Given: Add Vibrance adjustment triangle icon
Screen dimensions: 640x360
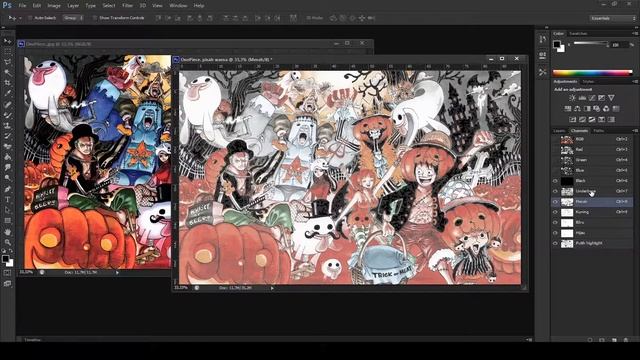Looking at the screenshot, I should coord(611,98).
